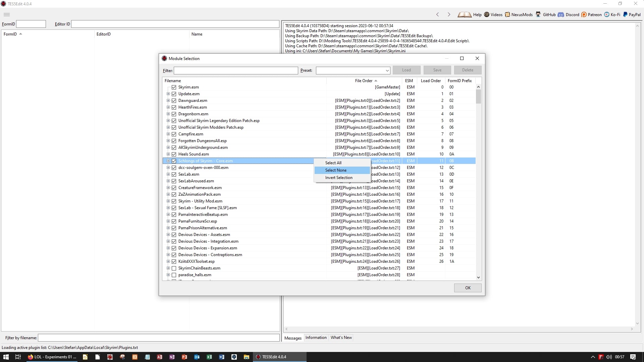The image size is (644, 362).
Task: Sort modules by File Order column
Action: [364, 81]
